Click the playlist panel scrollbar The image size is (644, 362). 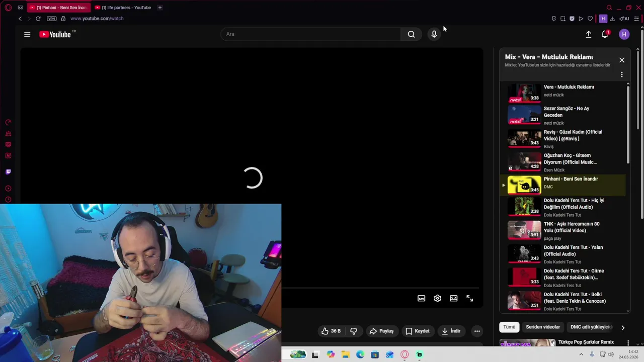pyautogui.click(x=628, y=125)
